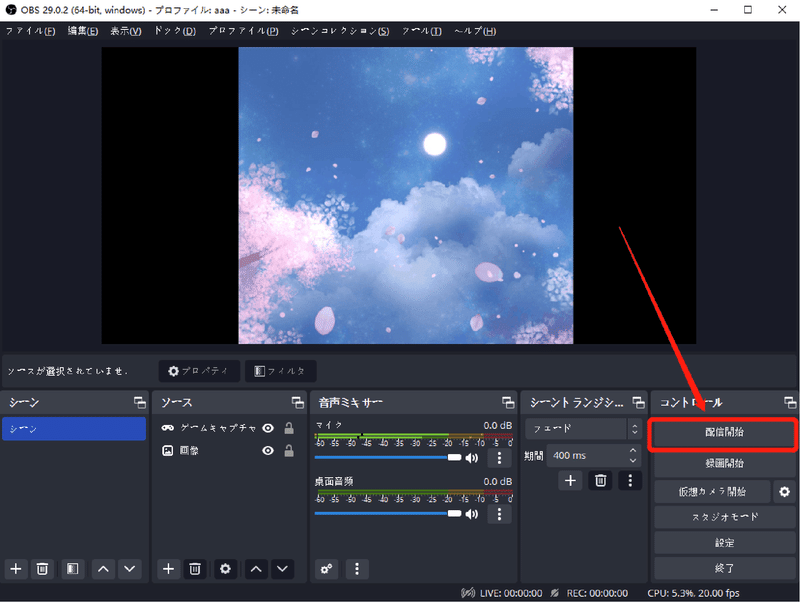800x602 pixels.
Task: Adjust the 桌面音频 volume slider
Action: [388, 514]
